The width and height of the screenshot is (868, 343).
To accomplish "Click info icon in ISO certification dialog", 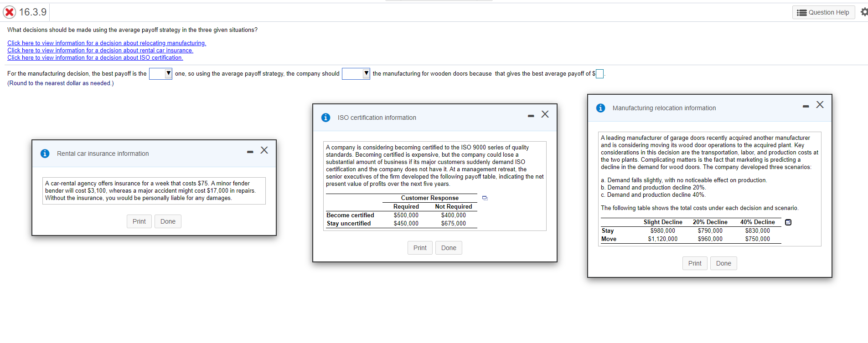I will 325,118.
